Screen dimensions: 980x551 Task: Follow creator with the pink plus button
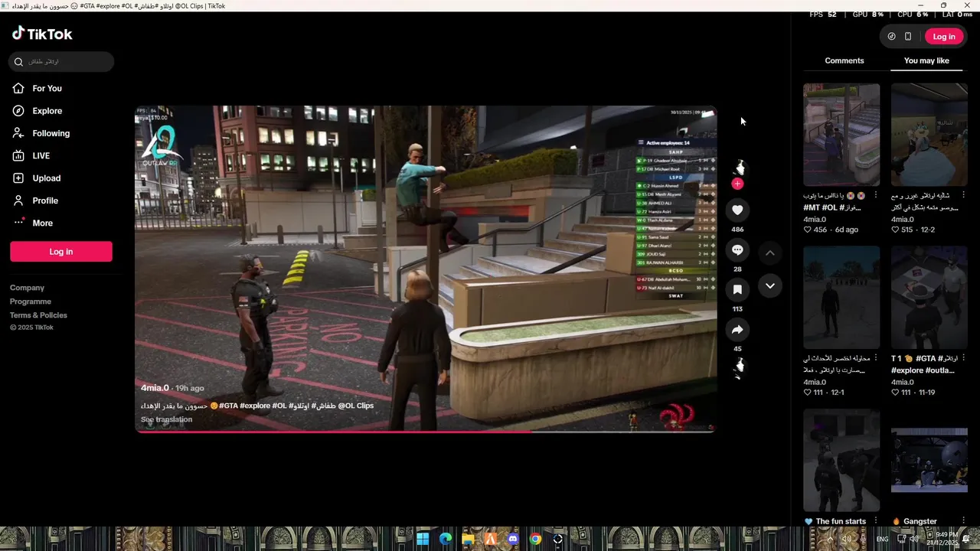coord(737,184)
